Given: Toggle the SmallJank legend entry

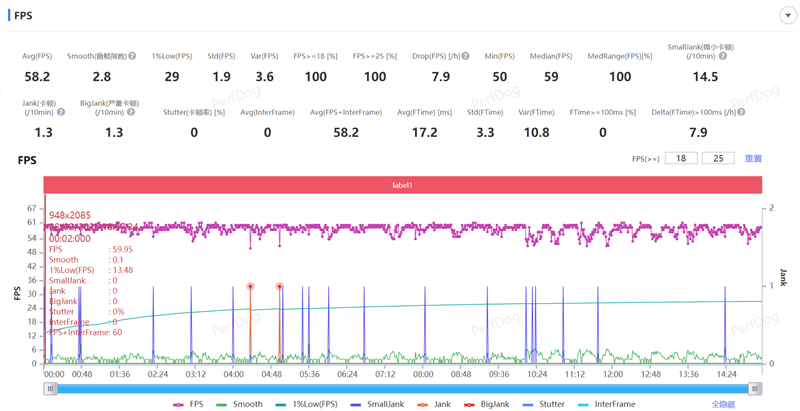Looking at the screenshot, I should coord(378,404).
